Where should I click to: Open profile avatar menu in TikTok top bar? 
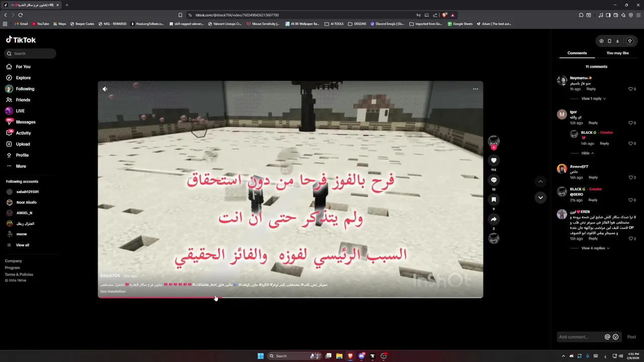(x=629, y=41)
